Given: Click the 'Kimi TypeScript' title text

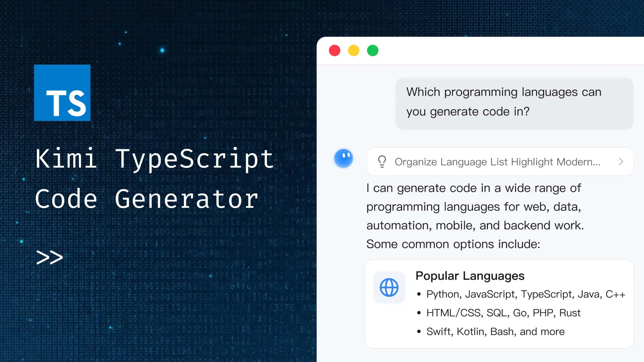Looking at the screenshot, I should click(x=155, y=160).
